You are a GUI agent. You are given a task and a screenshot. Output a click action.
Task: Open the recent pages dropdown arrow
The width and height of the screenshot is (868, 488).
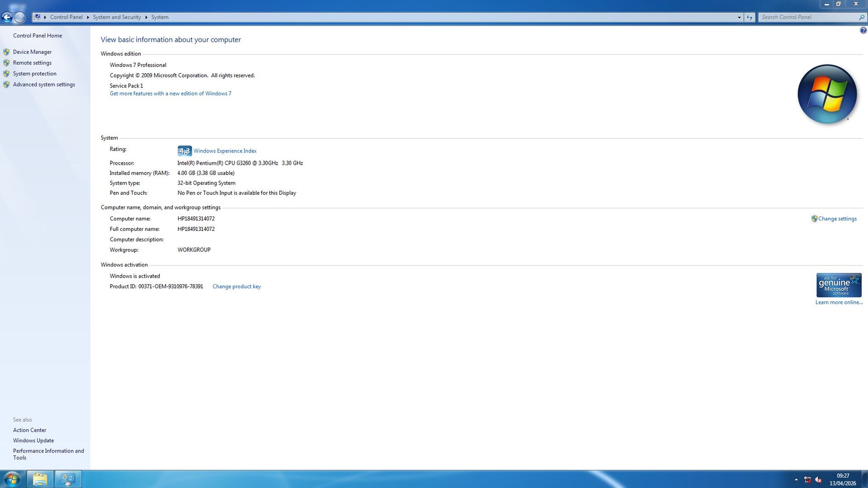(x=29, y=18)
